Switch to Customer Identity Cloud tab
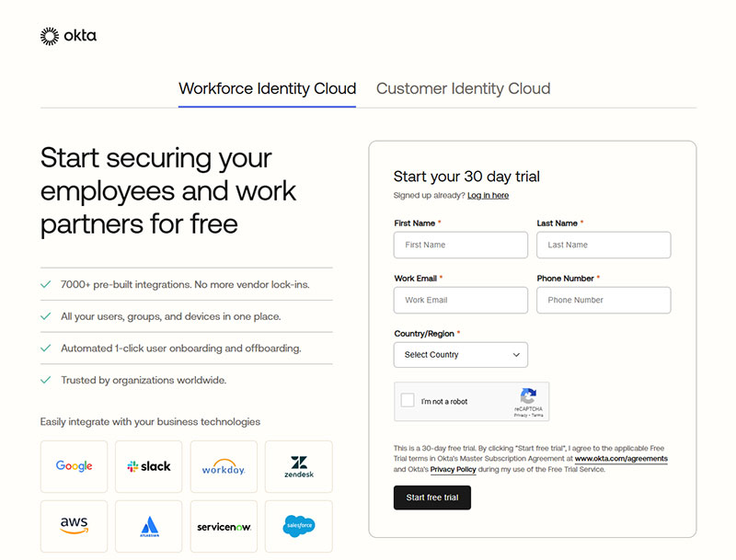 [x=464, y=88]
